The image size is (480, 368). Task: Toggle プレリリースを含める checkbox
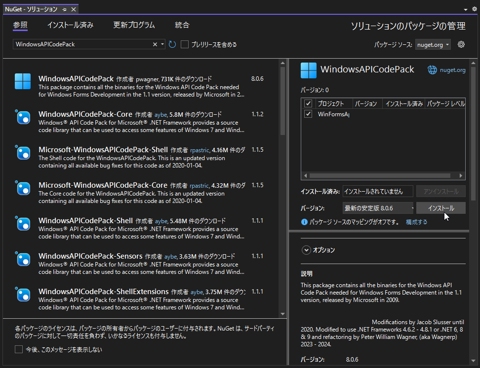tap(184, 44)
